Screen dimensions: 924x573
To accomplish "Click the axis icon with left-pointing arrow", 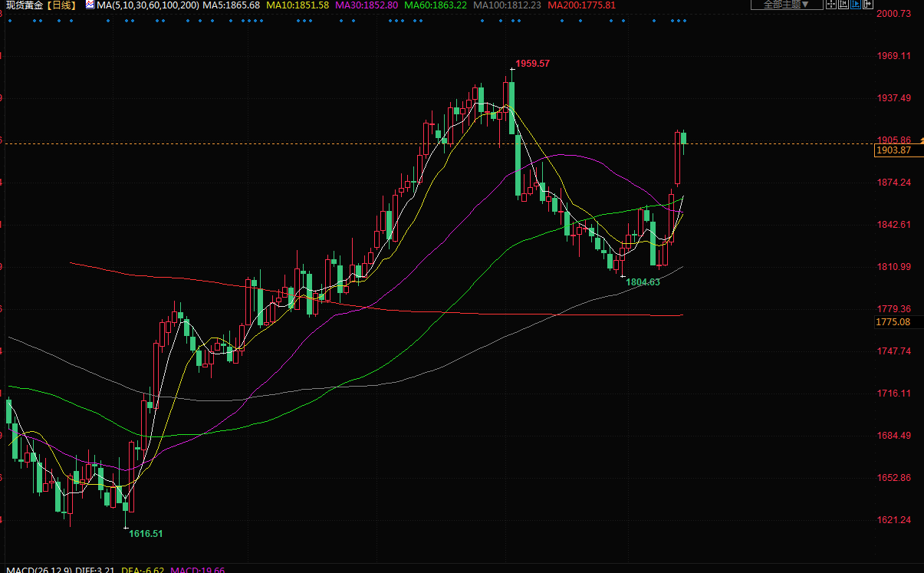I will (843, 4).
